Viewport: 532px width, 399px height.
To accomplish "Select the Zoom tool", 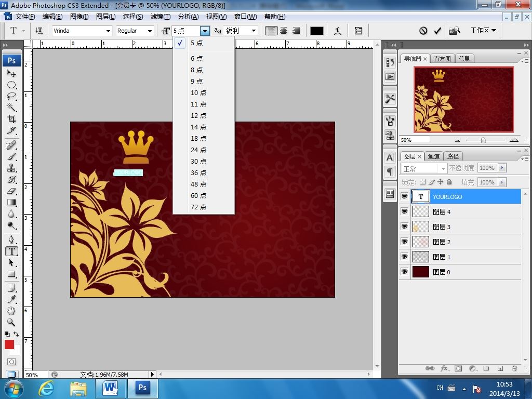I will (x=11, y=322).
